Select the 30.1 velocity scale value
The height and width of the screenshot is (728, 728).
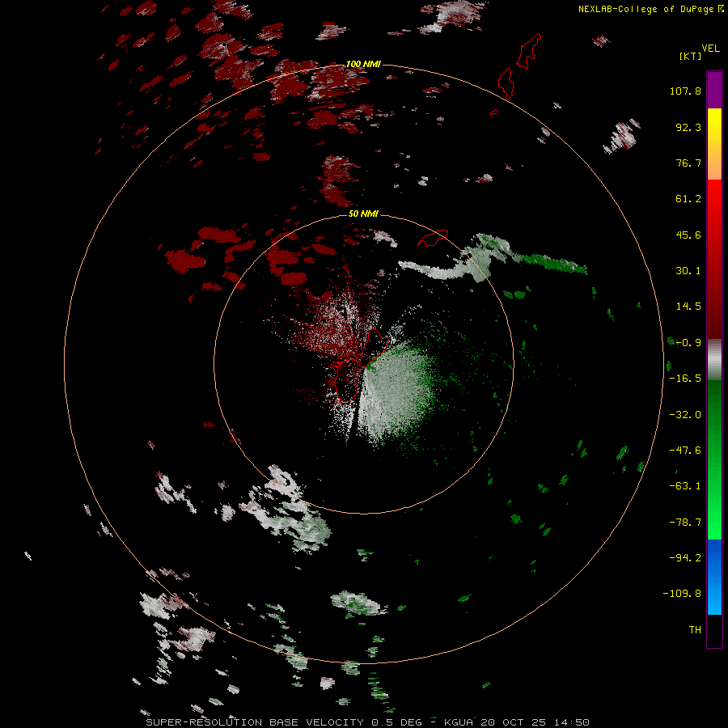(688, 271)
